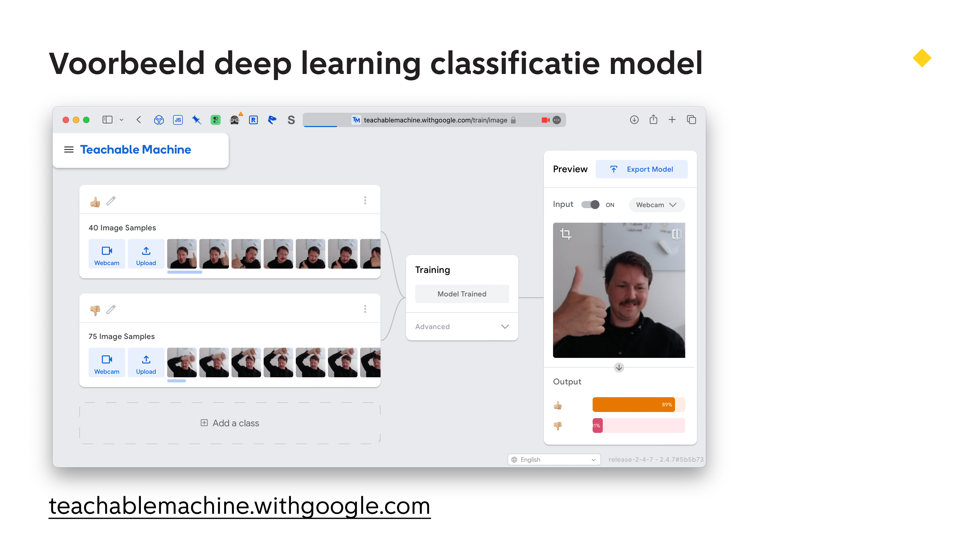Image resolution: width=980 pixels, height=551 pixels.
Task: Click the 89% orange output bar
Action: 634,405
